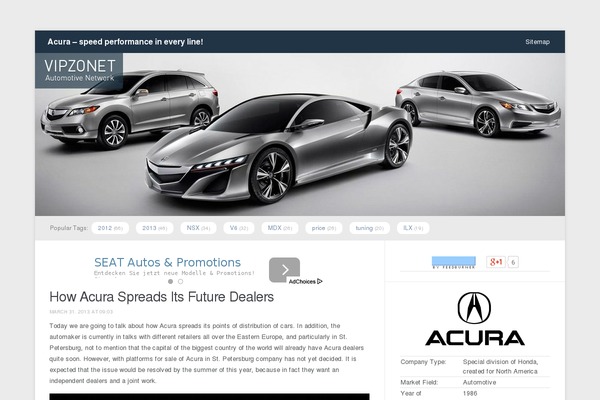Select the second ad carousel dot
Screen dimensions: 600x400
[180, 281]
